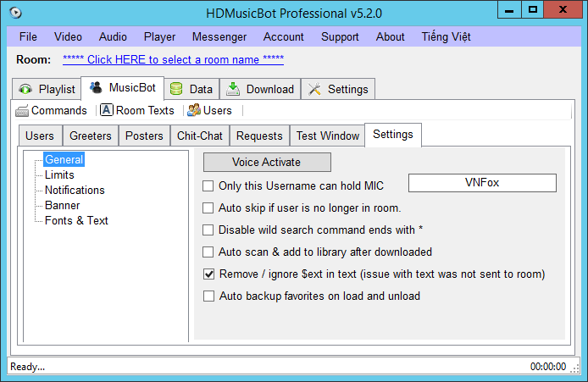The image size is (588, 382).
Task: Click the 00:00:00 timer in status bar
Action: tap(548, 367)
